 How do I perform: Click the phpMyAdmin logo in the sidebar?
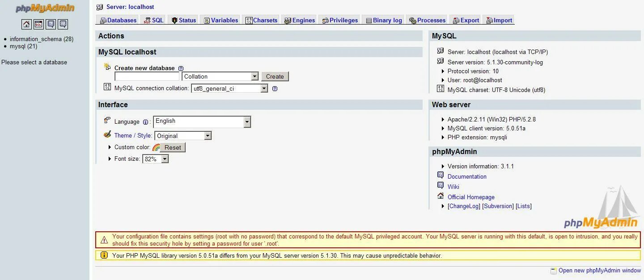[45, 8]
